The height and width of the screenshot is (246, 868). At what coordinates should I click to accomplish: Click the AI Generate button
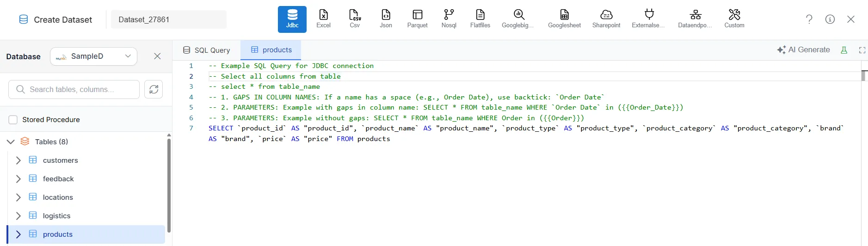point(803,50)
